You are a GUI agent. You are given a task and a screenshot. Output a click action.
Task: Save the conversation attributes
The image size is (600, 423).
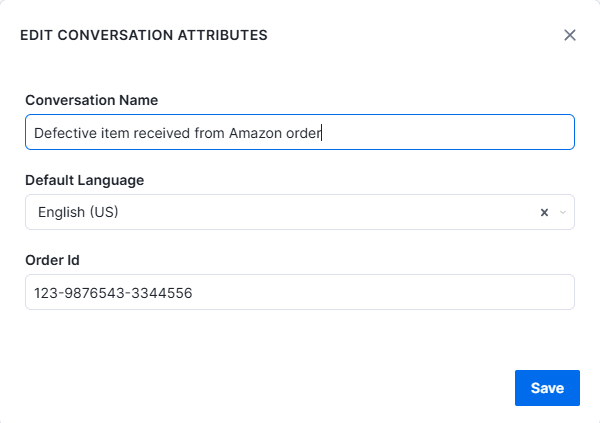coord(547,388)
